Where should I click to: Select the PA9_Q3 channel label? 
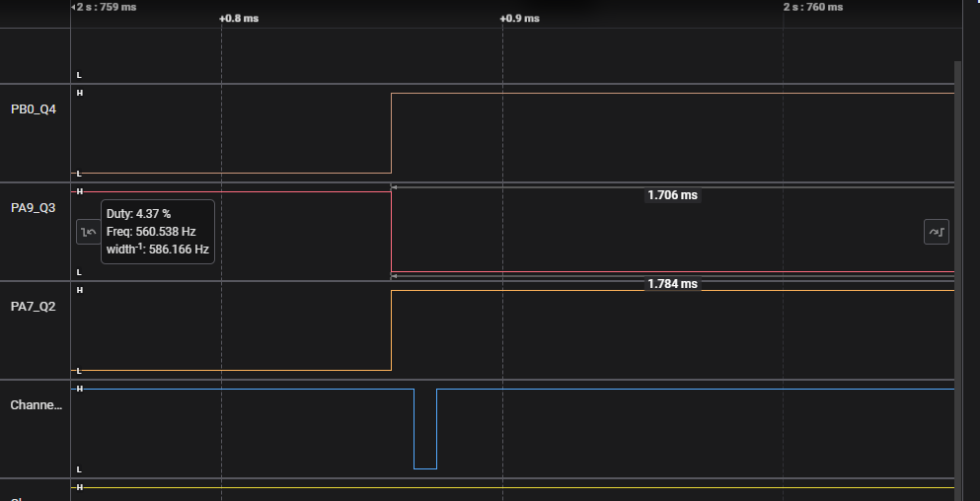(x=34, y=208)
